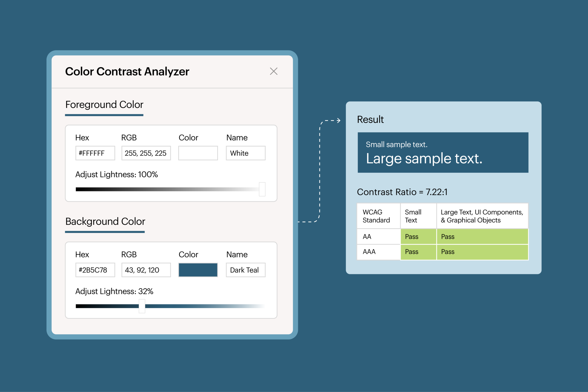The image size is (588, 392).
Task: Select the Contrast Ratio value 7.22:1
Action: [x=436, y=192]
